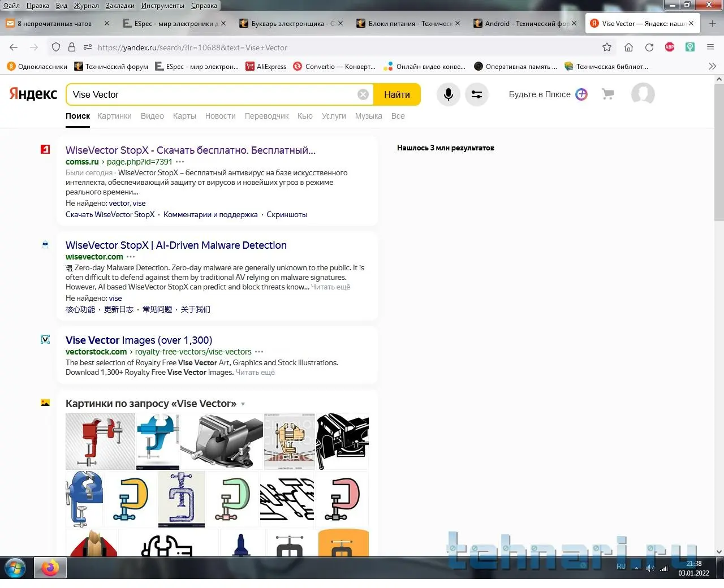Click the site security padlock icon
Viewport: 724px width, 588px height.
click(72, 47)
